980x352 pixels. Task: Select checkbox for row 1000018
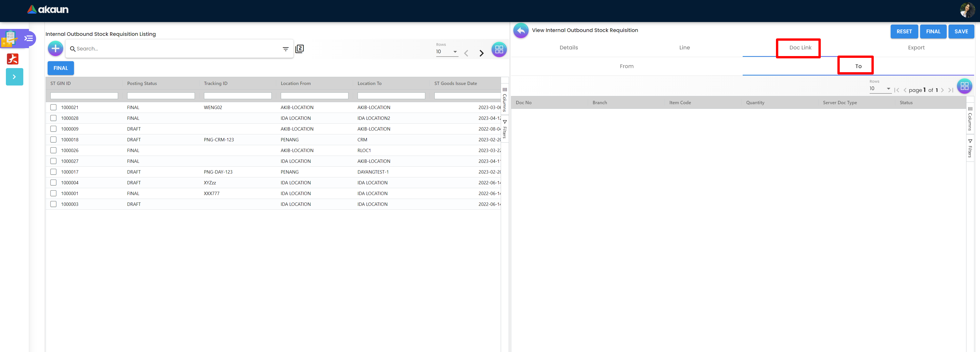click(x=54, y=140)
